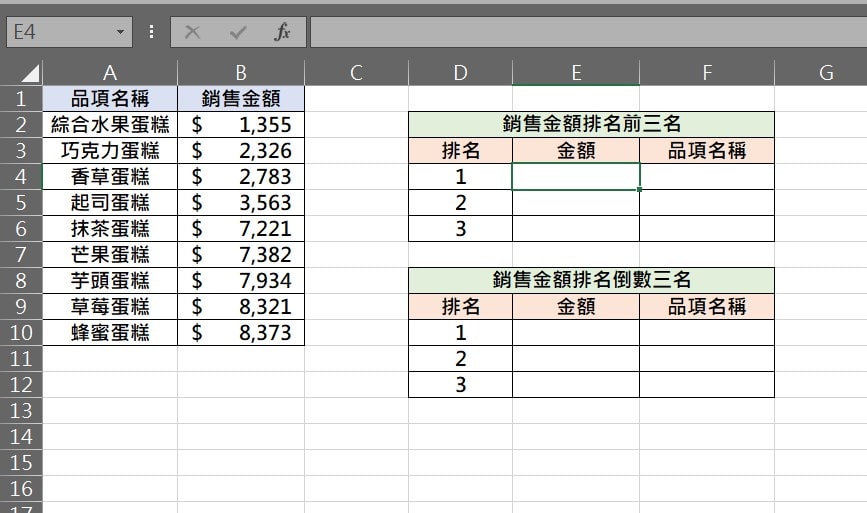This screenshot has width=867, height=513.
Task: Click 金額 header in the bottom-three table
Action: [x=576, y=307]
